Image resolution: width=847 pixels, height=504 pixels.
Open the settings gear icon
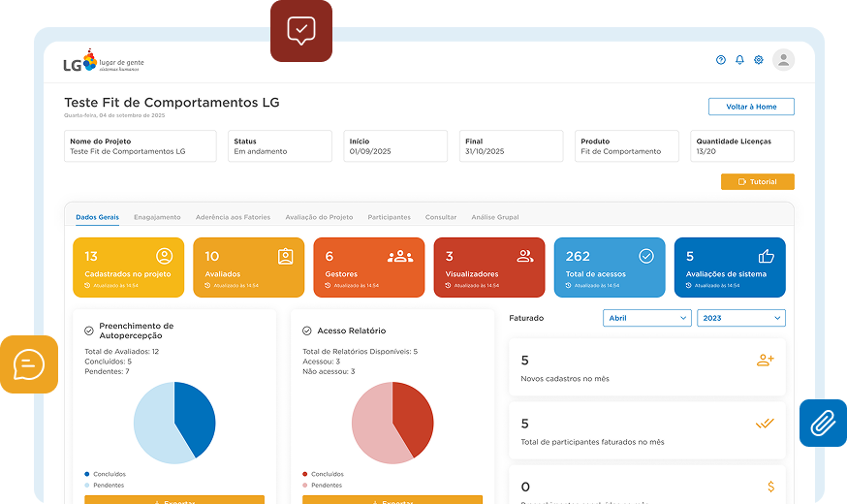pos(759,60)
